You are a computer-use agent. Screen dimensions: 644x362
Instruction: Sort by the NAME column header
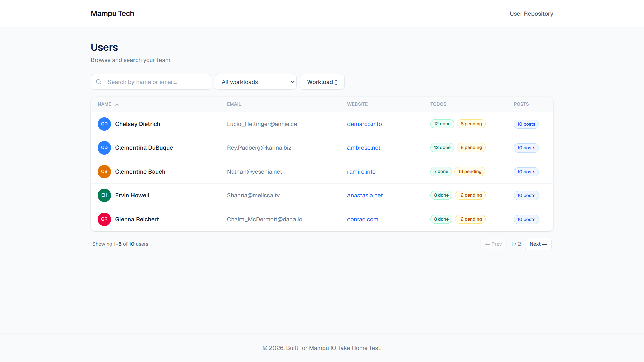[x=104, y=104]
